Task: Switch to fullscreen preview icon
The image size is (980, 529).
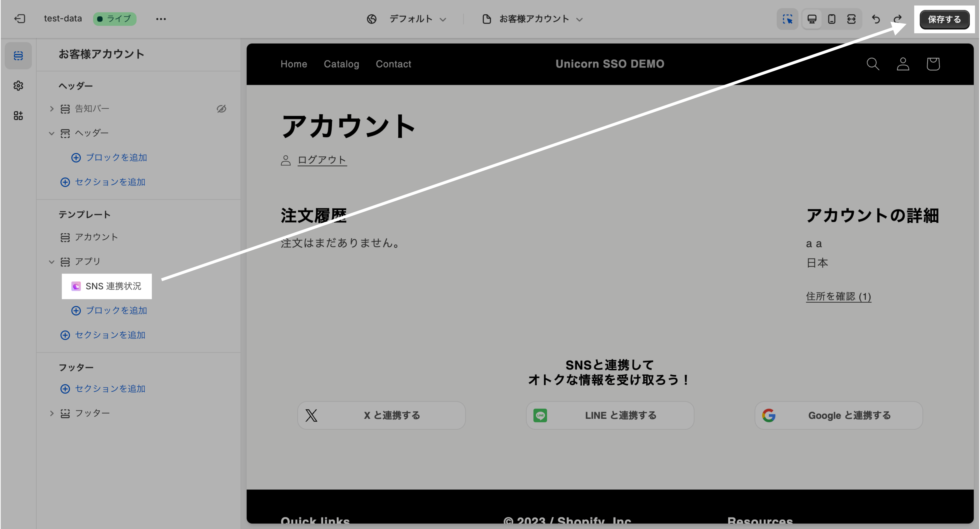Action: point(852,19)
